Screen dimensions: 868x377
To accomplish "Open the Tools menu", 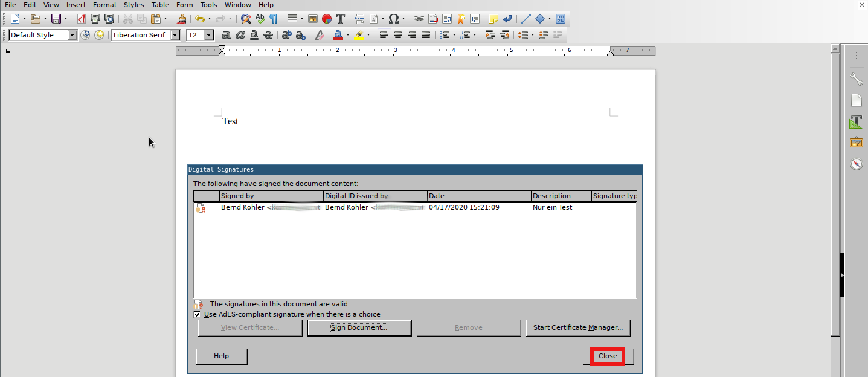I will 208,5.
